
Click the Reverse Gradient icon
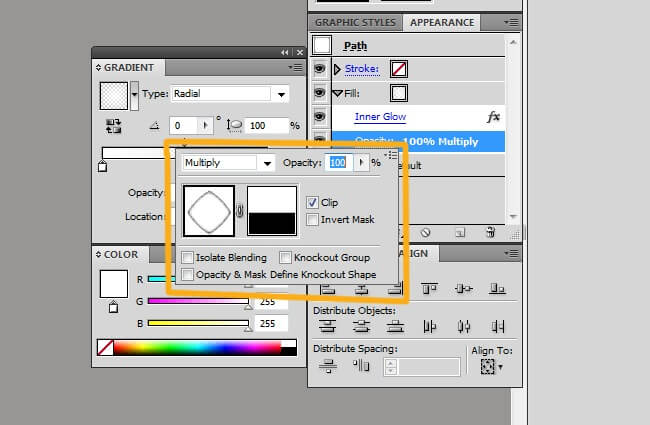click(113, 126)
